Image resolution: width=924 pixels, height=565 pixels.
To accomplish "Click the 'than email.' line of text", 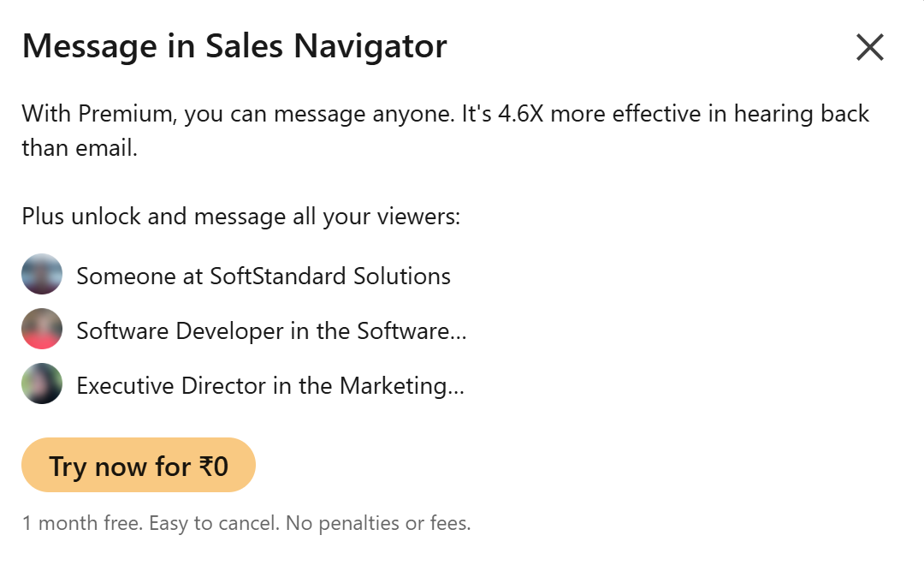I will click(x=80, y=148).
